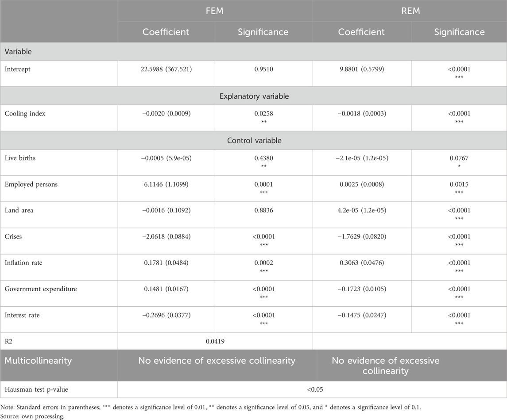Click inflation rate REM coefficient 0.3063 (0.0476)

pyautogui.click(x=362, y=262)
